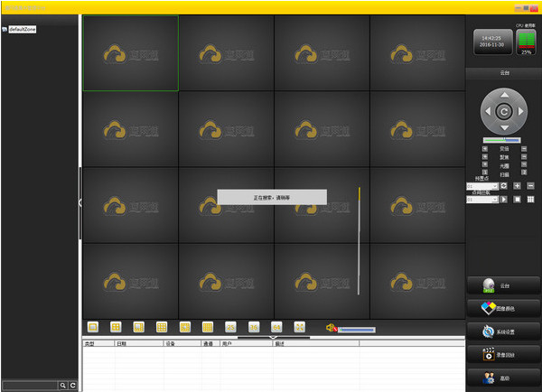Open 系统设置 system settings
This screenshot has width=542, height=392.
504,331
